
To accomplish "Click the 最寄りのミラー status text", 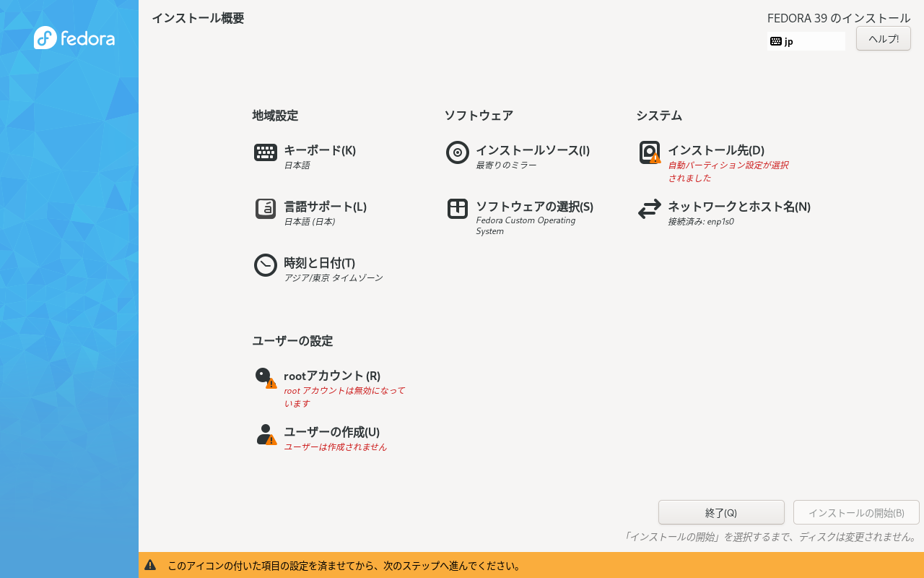I will tap(506, 165).
